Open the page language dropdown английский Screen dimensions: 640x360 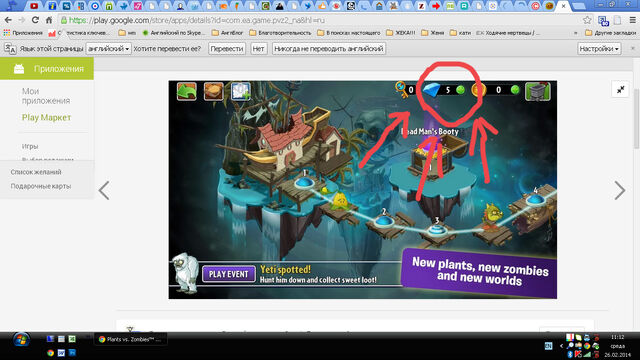109,49
